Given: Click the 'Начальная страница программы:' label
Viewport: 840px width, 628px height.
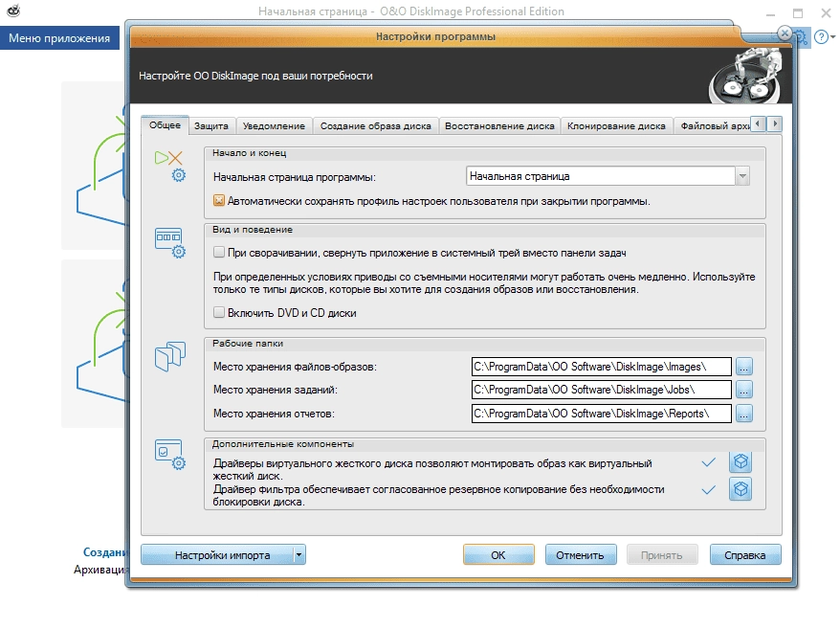Looking at the screenshot, I should [x=295, y=177].
